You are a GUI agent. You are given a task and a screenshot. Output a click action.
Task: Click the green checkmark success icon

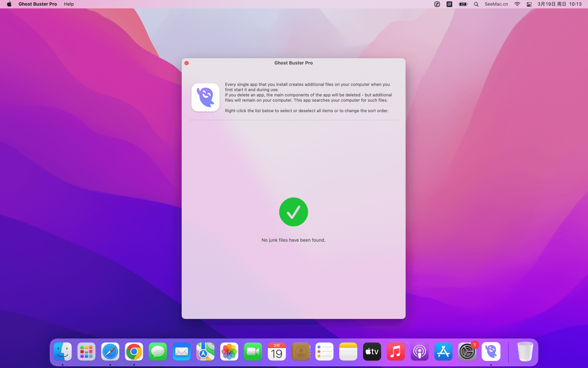293,212
